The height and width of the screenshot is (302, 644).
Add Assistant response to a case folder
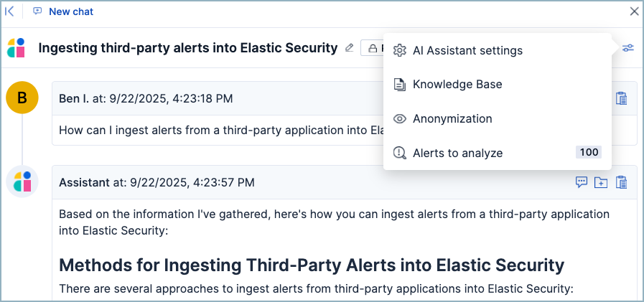[602, 182]
